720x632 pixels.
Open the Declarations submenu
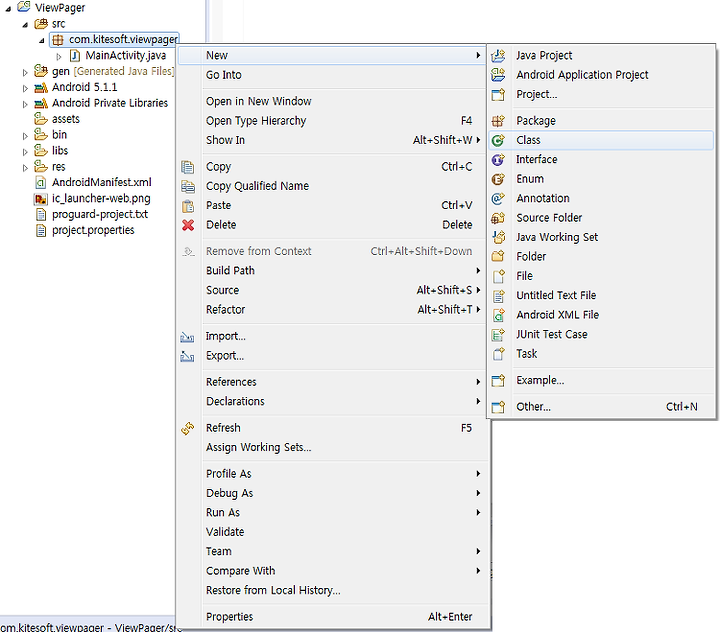point(333,401)
